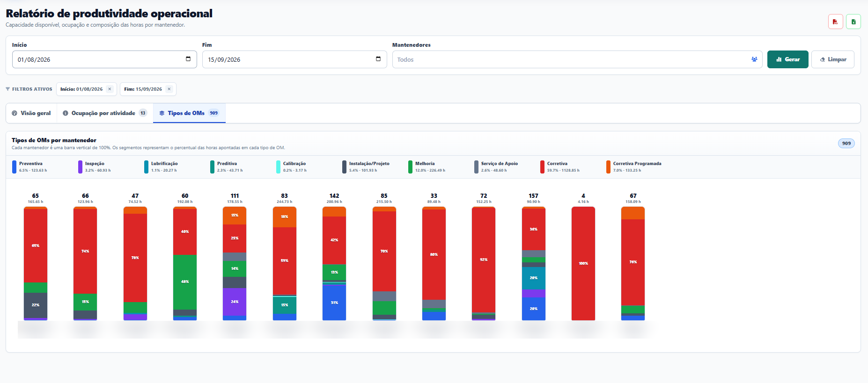Click the Preventiva blue legend swatch
Image resolution: width=868 pixels, height=383 pixels.
tap(15, 167)
